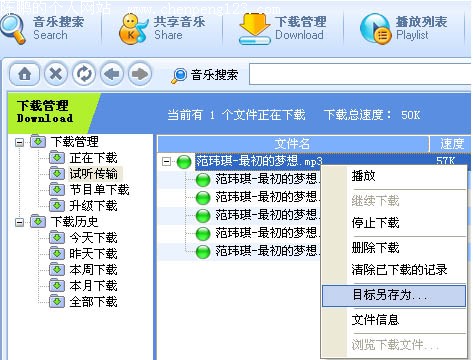Choose 停止下载 from the context menu
This screenshot has height=360, width=473.
click(394, 223)
